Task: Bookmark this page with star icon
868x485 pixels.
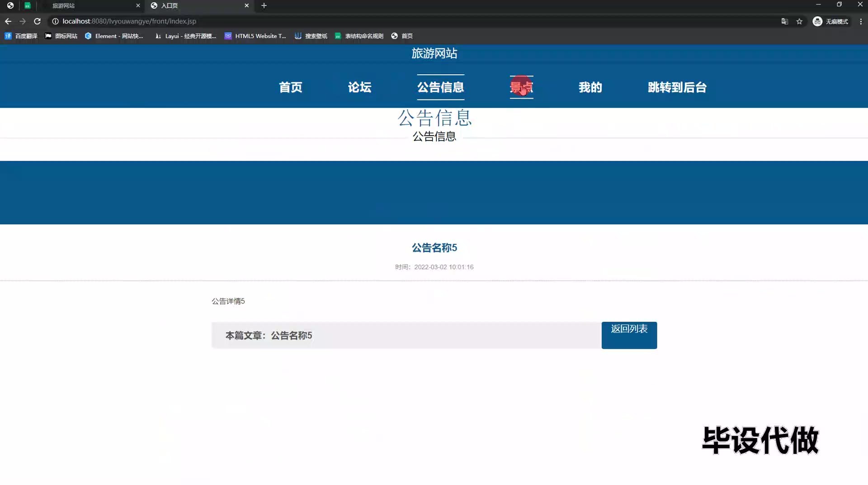Action: point(799,21)
